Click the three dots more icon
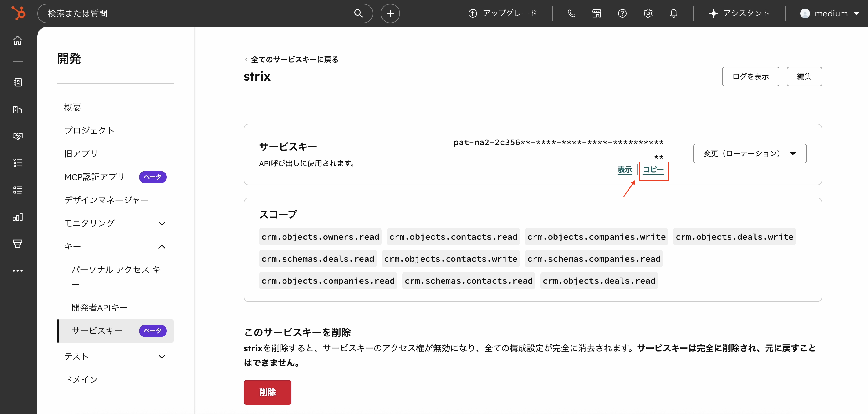This screenshot has height=414, width=868. coord(17,270)
